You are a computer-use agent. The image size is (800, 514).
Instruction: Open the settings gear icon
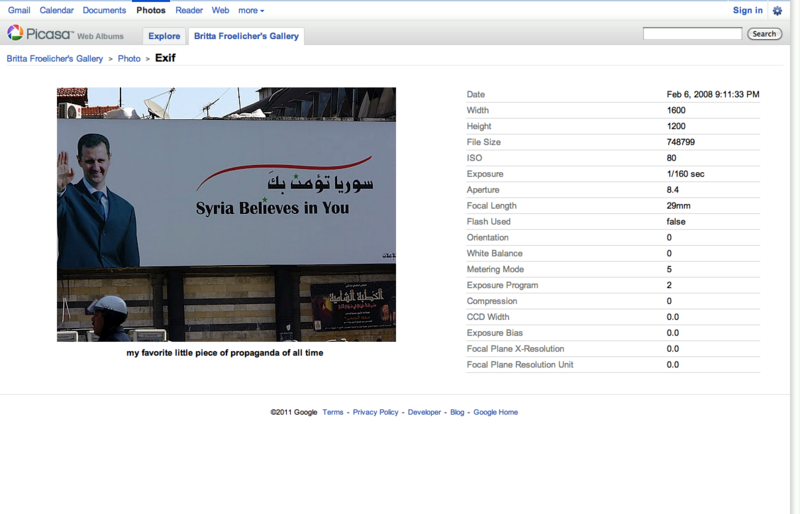[777, 11]
